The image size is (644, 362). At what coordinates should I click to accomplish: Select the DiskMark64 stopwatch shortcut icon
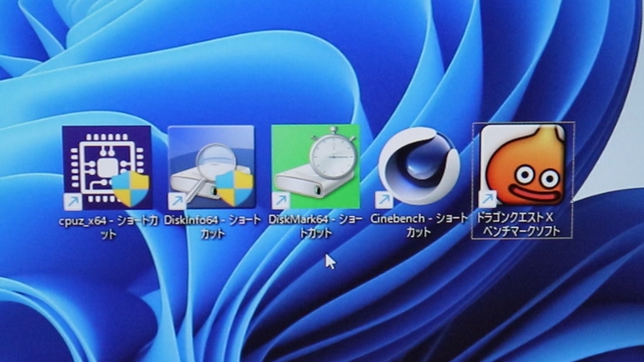(x=316, y=167)
